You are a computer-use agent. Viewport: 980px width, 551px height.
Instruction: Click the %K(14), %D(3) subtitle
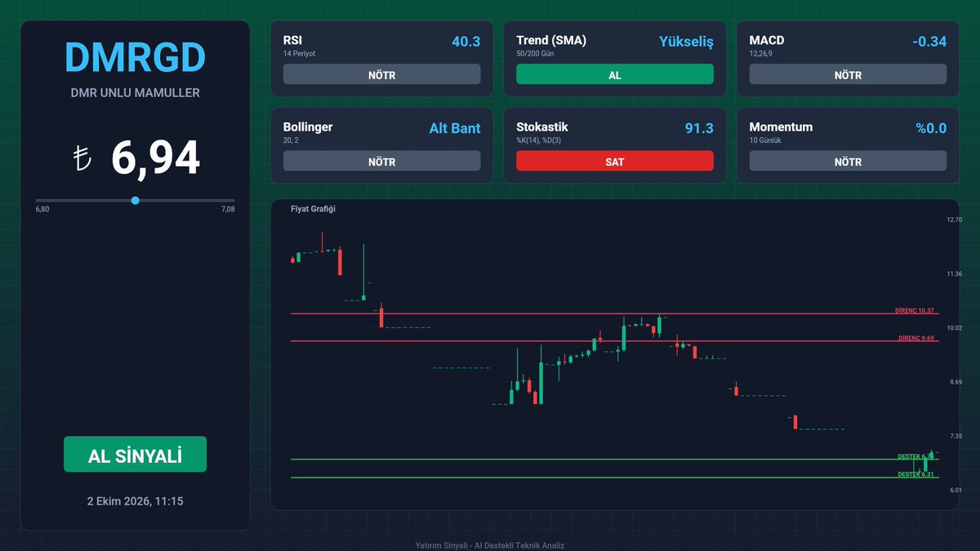540,140
